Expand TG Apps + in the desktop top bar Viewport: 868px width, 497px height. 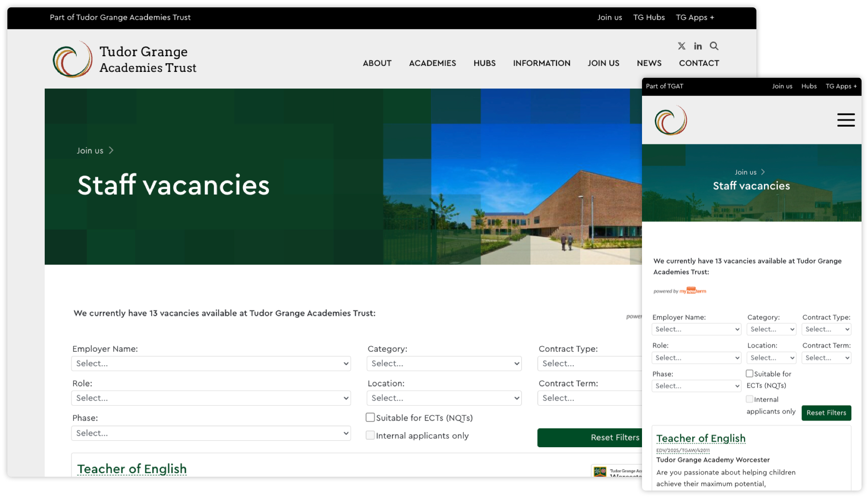(x=695, y=18)
